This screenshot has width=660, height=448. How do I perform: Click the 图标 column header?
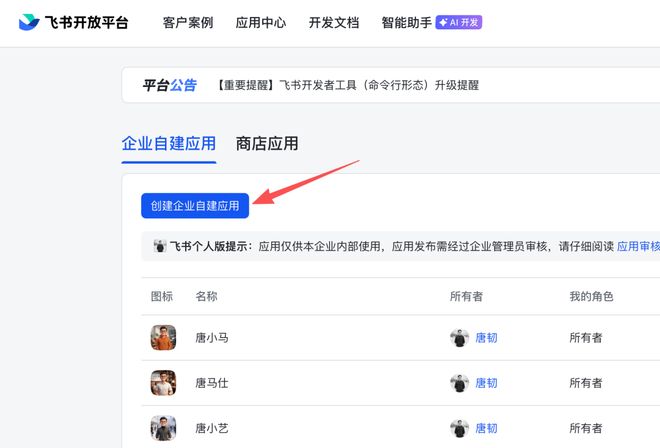click(x=162, y=296)
